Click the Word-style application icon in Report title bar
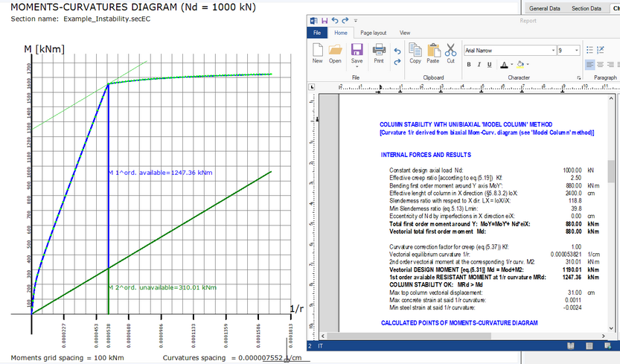620x364 pixels. click(313, 21)
